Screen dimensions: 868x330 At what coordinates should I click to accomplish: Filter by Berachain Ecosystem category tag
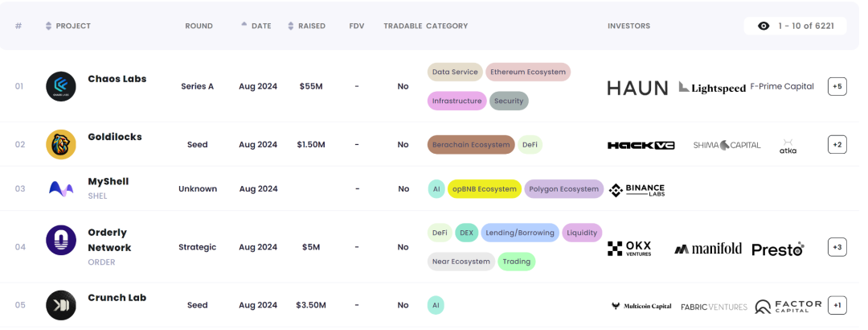[x=471, y=145]
